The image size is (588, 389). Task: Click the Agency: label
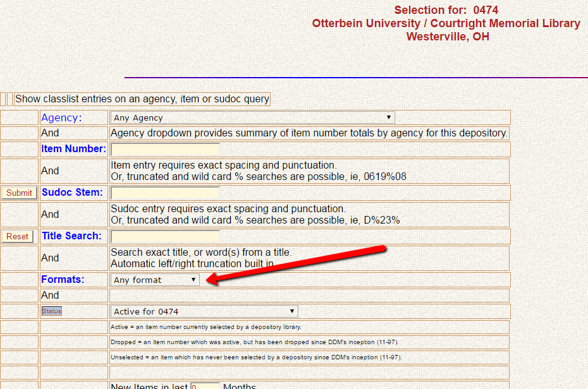coord(61,117)
